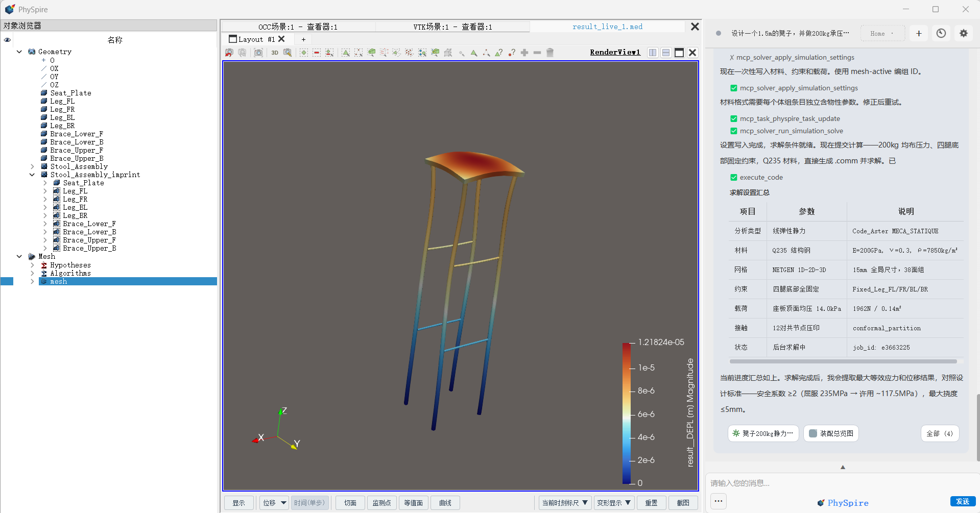Open the 当前时刻标尺 dropdown
Viewport: 980px width, 513px height.
[565, 503]
